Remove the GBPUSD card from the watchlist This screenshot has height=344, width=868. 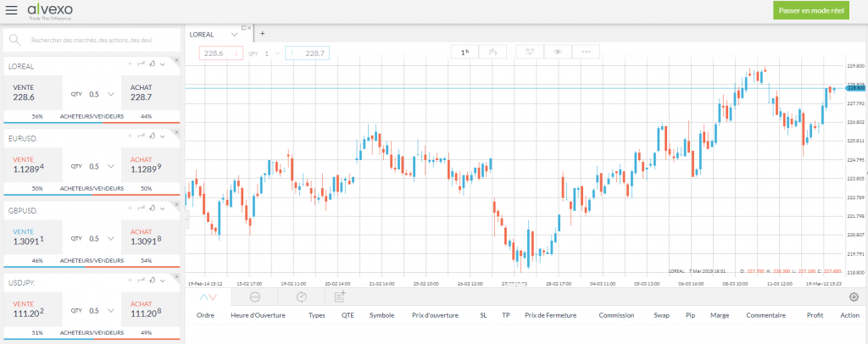point(176,204)
